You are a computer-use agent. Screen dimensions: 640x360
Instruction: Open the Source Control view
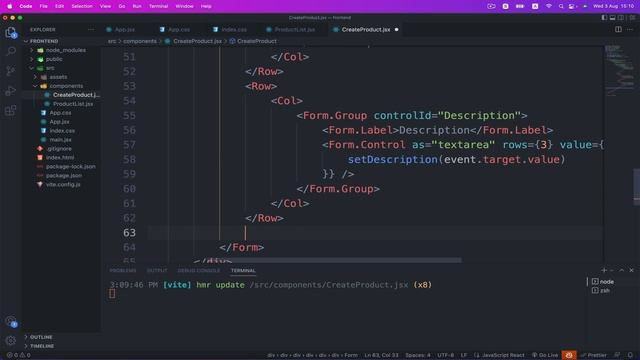coord(11,71)
